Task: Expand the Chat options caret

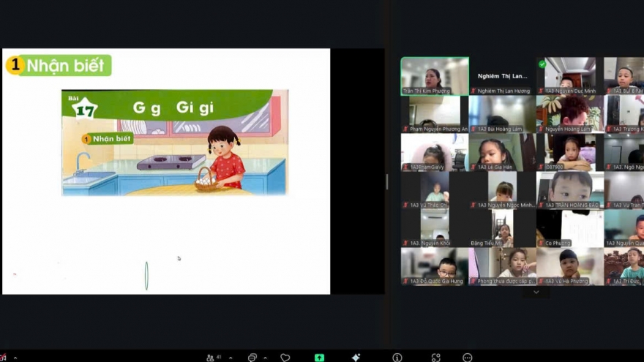Action: pos(265,358)
